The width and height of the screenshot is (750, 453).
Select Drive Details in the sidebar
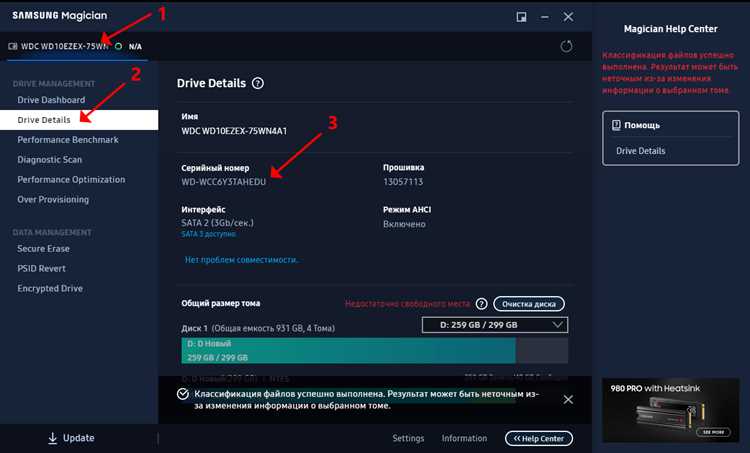coord(79,120)
